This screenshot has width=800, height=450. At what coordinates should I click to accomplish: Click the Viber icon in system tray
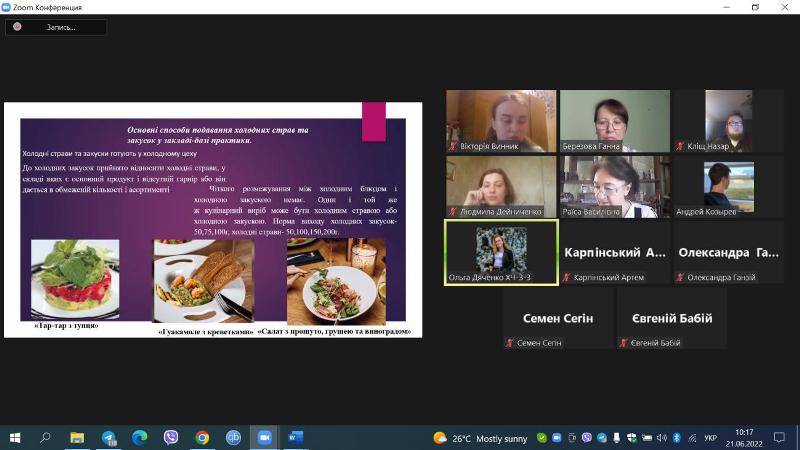pos(587,438)
